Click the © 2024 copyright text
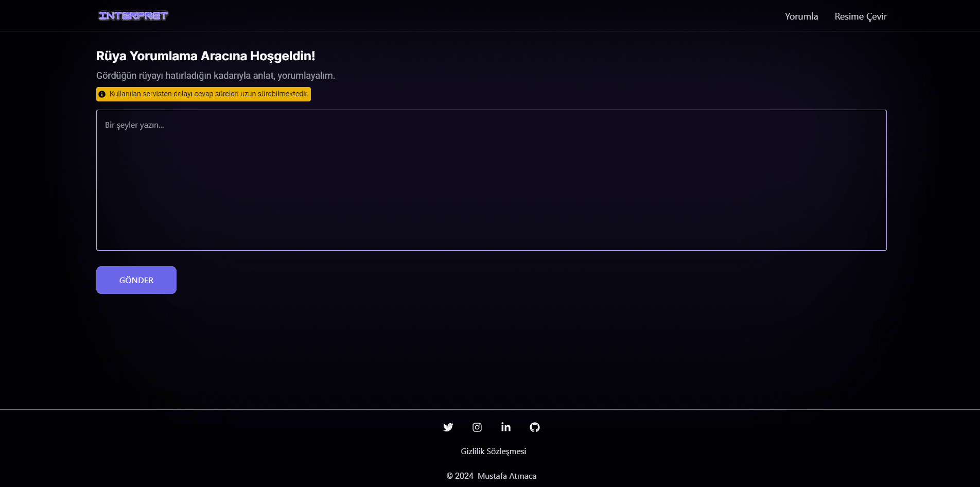 pyautogui.click(x=460, y=476)
